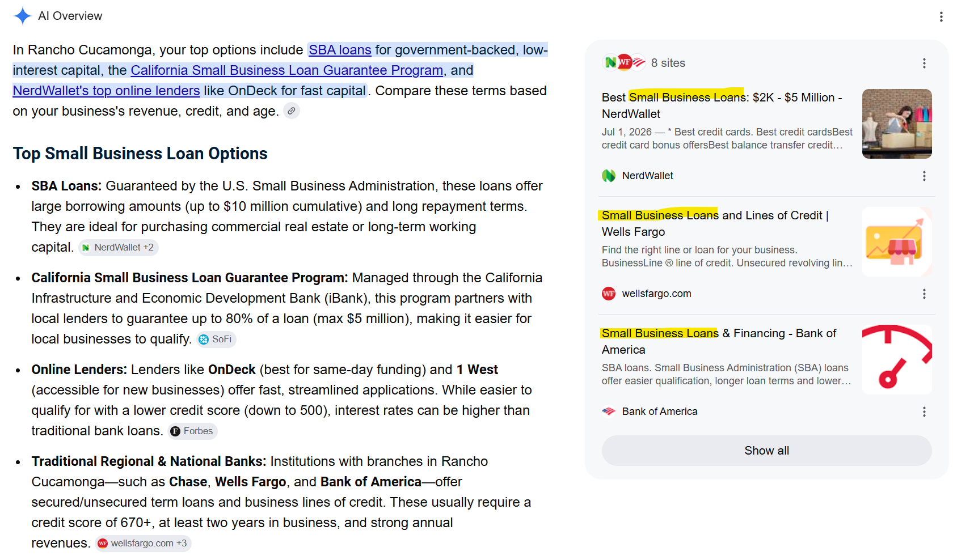
Task: Click the link icon after the intro paragraph
Action: click(291, 111)
